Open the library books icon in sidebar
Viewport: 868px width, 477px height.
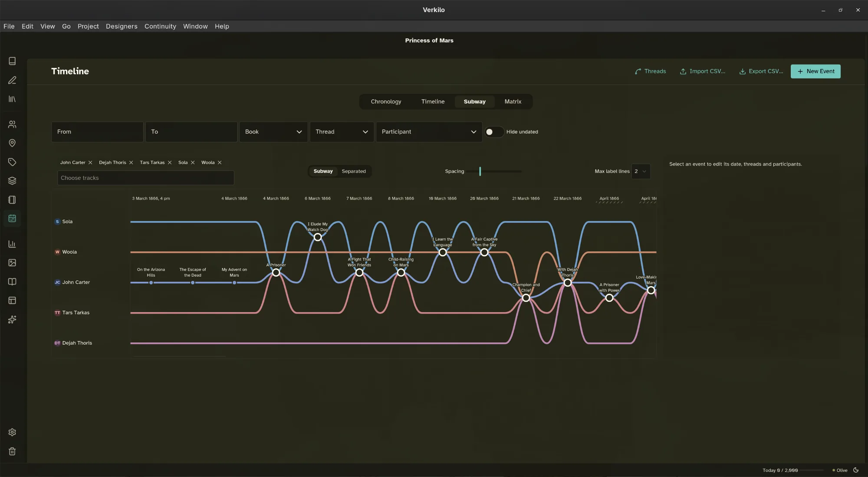pyautogui.click(x=12, y=99)
